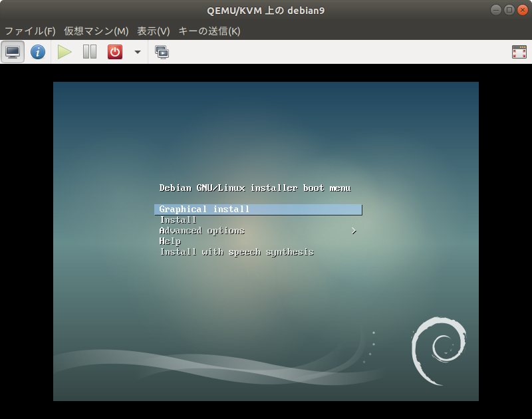Minimize the debian9 window

point(495,10)
